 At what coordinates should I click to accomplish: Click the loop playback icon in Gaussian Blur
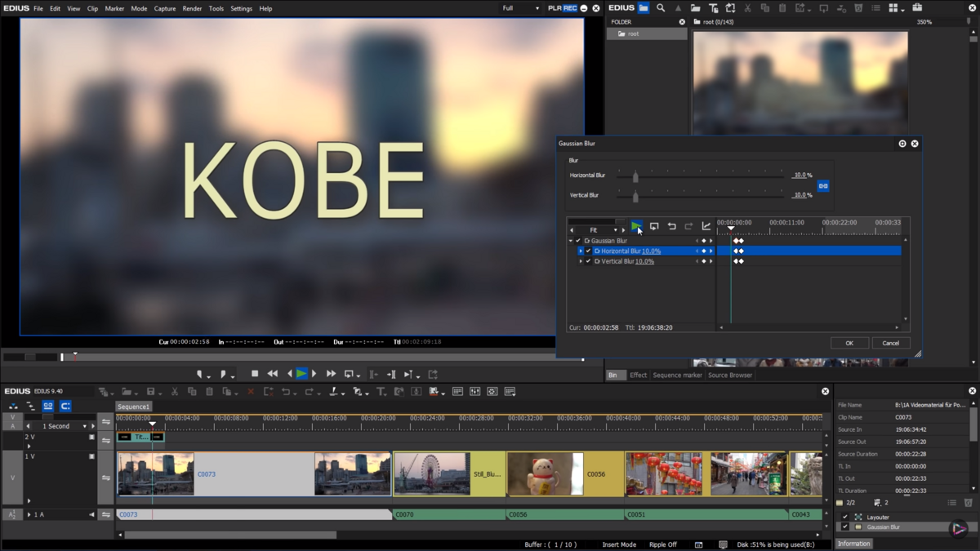(x=654, y=226)
